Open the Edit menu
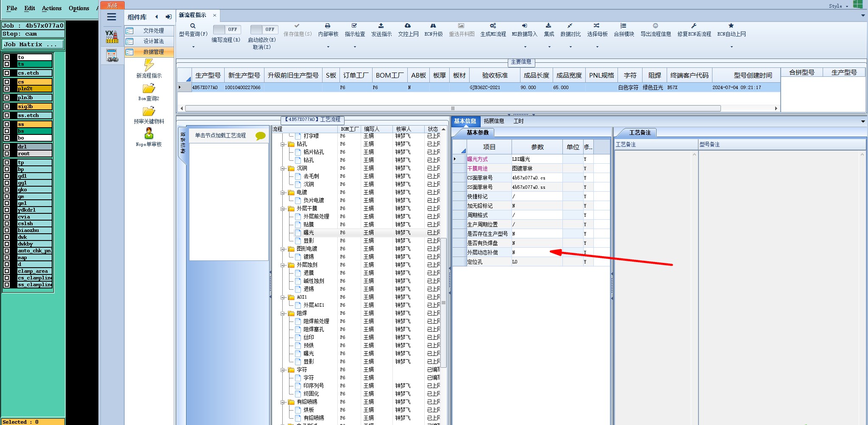Image resolution: width=868 pixels, height=425 pixels. coord(30,8)
